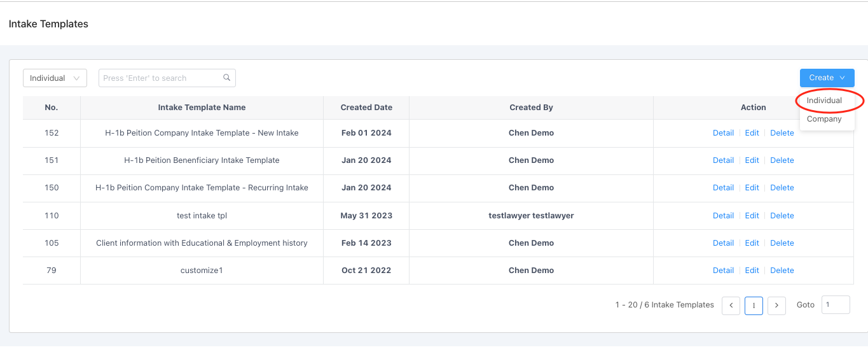Edit the test intake tpl row
Screen dimensions: 868x352
click(752, 216)
